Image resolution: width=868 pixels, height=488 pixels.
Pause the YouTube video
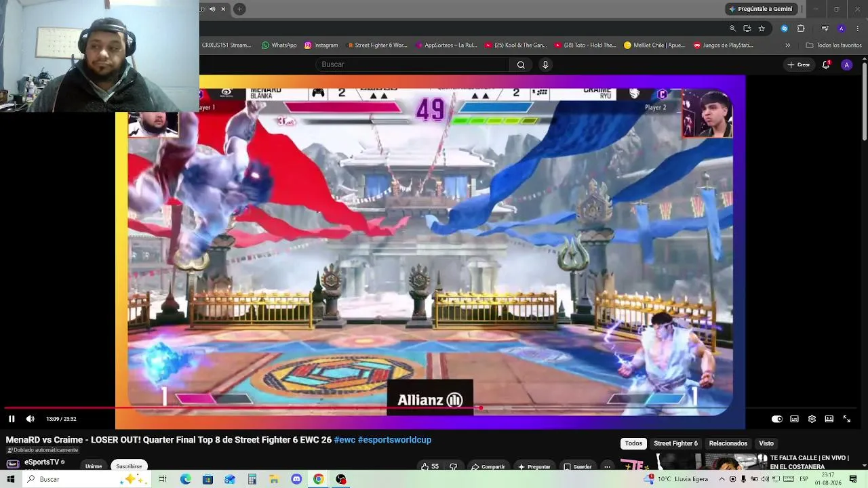[12, 419]
